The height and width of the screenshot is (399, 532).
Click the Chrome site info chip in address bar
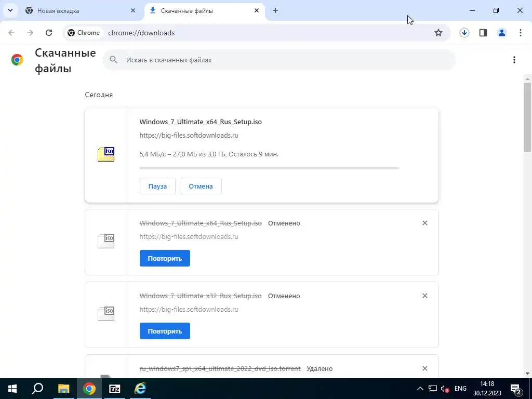tap(84, 33)
